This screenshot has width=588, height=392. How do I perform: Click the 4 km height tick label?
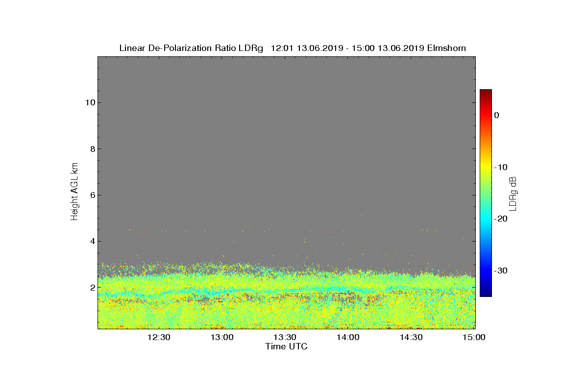click(93, 241)
